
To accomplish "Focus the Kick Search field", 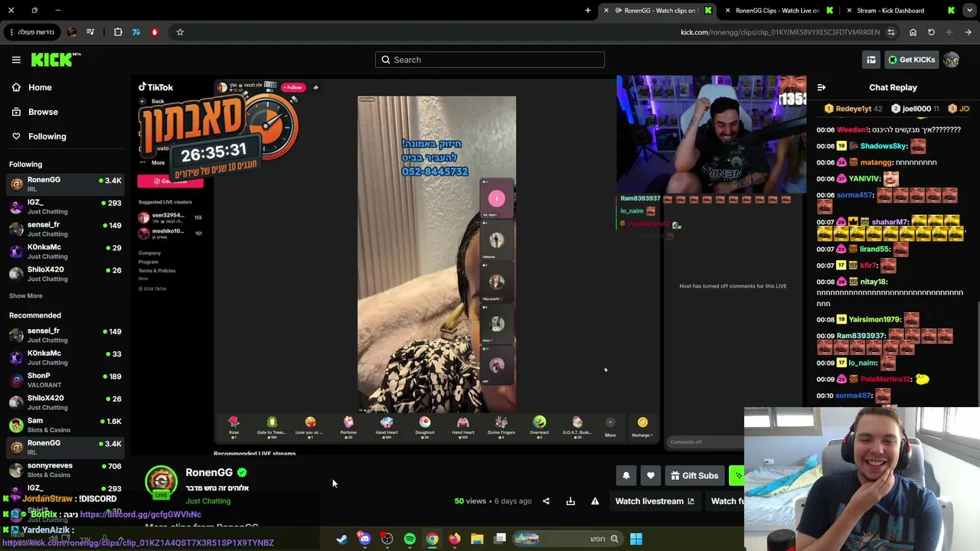I will [490, 60].
